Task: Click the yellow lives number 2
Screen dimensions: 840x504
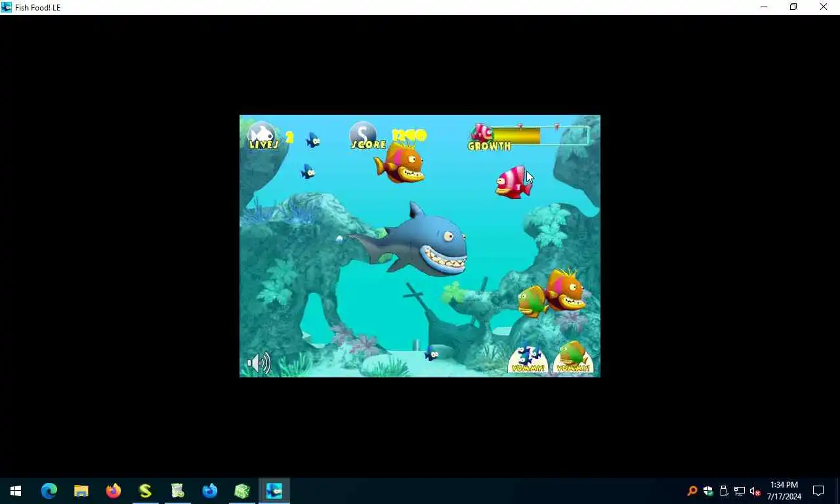Action: point(289,138)
